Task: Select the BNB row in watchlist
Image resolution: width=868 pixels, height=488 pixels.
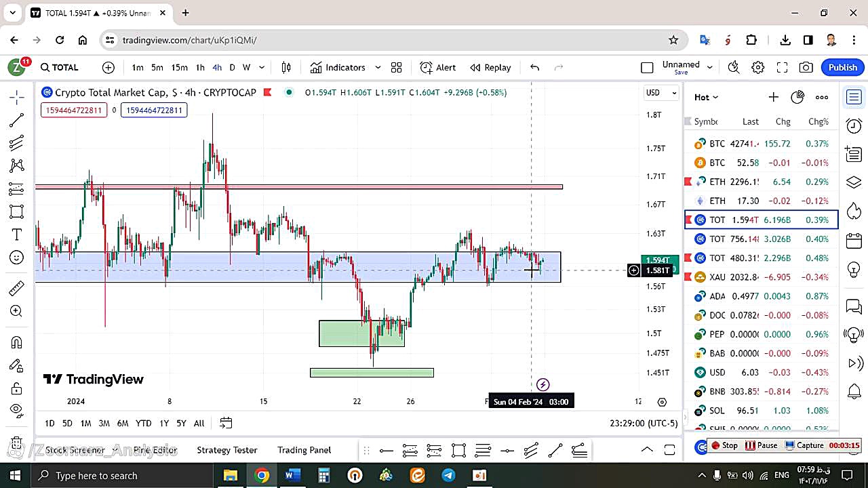Action: [762, 392]
